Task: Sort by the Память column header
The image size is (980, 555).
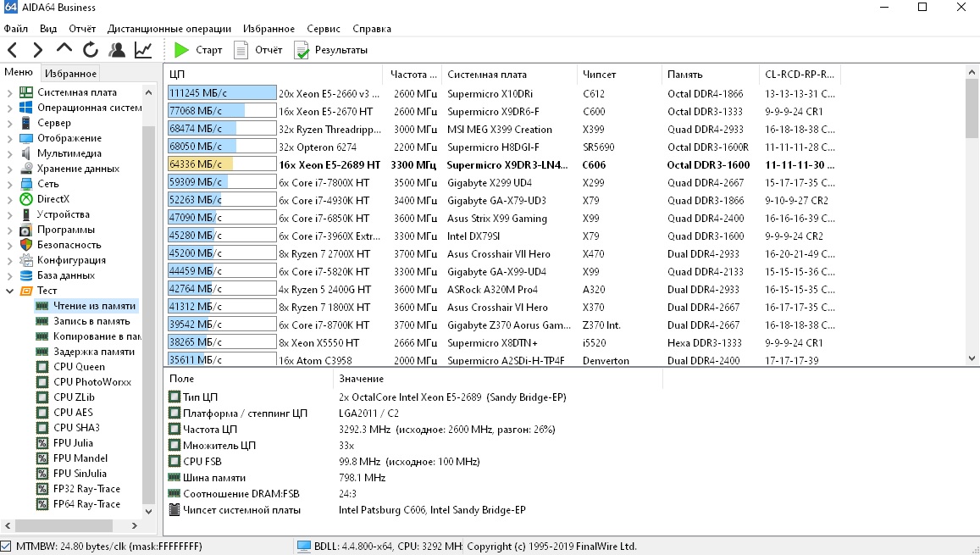Action: [x=709, y=75]
